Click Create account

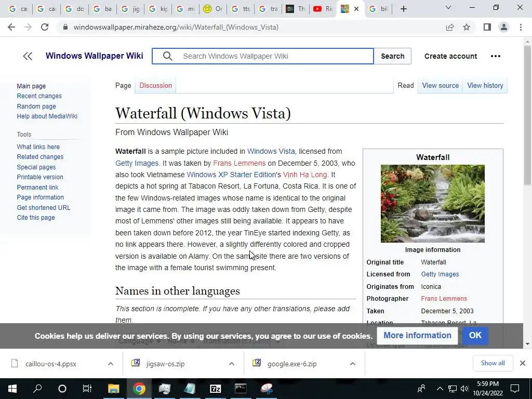[450, 56]
